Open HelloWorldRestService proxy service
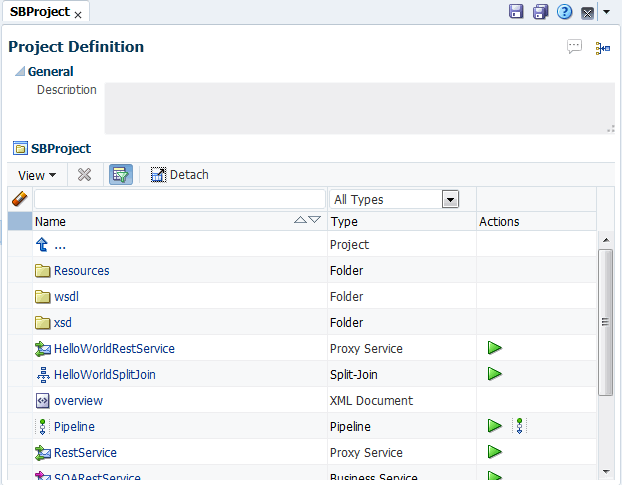622x485 pixels. pos(114,349)
